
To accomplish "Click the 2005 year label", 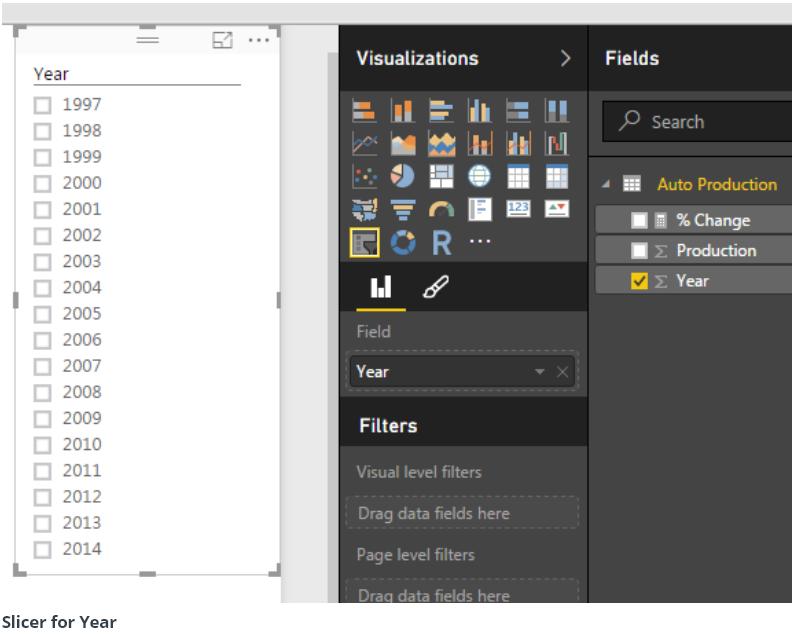I will click(x=82, y=313).
